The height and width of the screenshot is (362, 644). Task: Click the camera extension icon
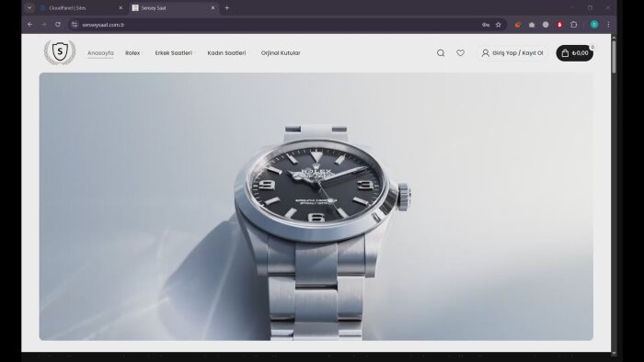pos(532,25)
